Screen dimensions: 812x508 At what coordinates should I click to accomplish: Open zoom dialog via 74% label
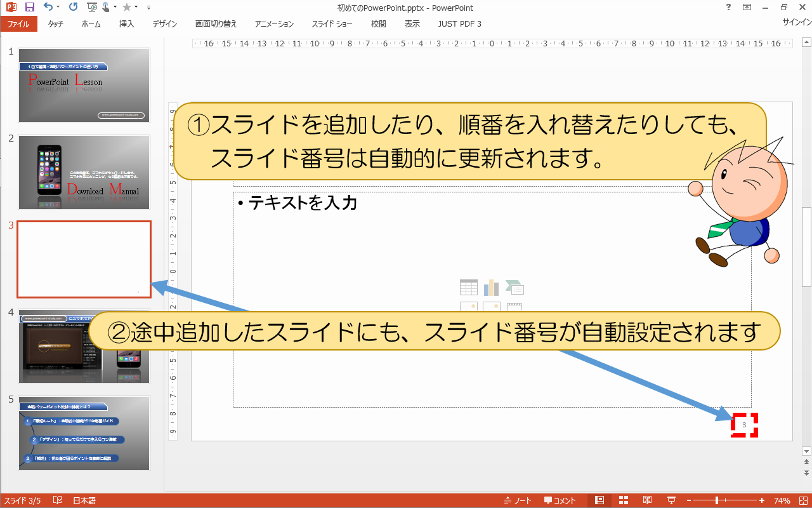click(x=782, y=500)
